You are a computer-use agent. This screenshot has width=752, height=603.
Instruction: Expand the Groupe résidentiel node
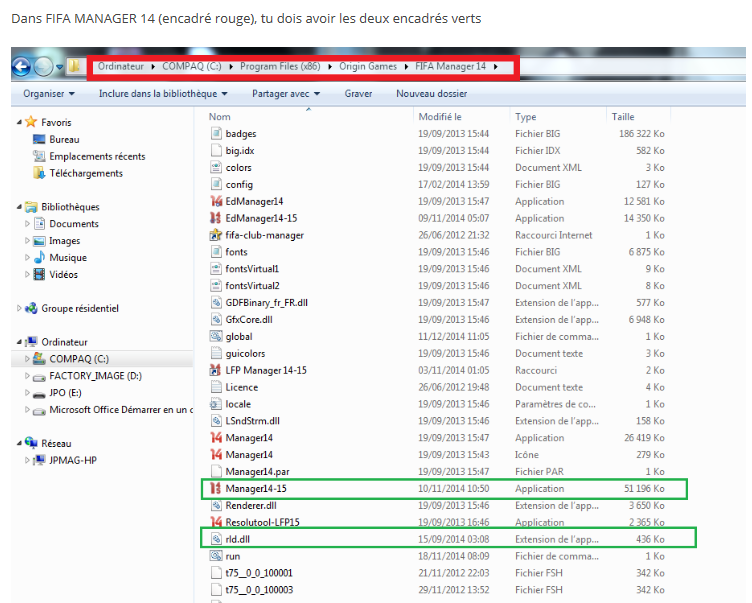pos(19,308)
